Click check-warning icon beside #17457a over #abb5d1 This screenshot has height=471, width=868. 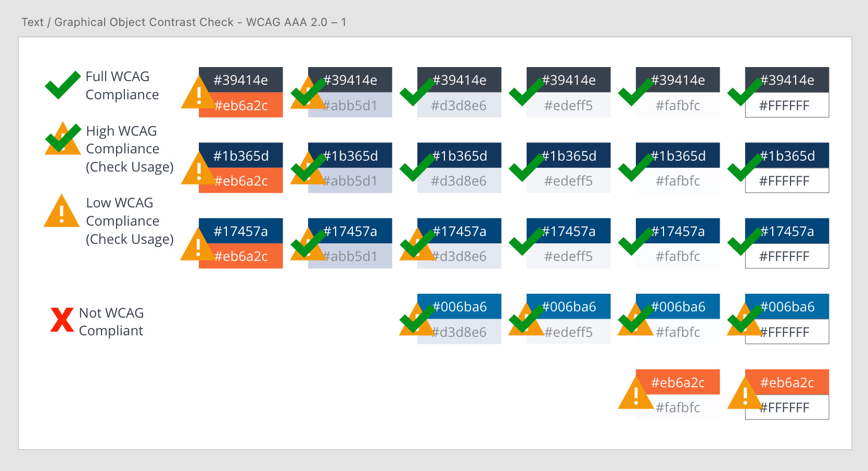pos(307,244)
